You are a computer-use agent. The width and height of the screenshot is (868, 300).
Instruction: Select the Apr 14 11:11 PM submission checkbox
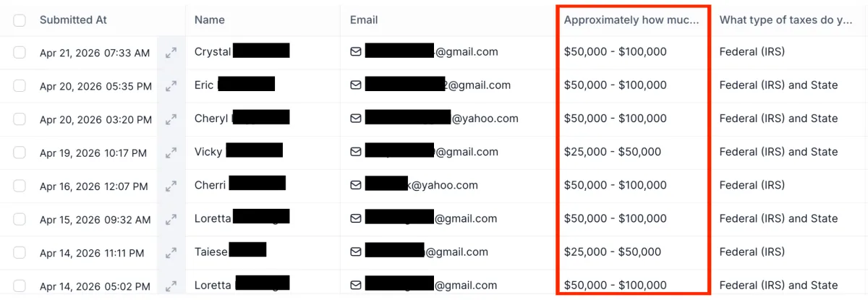pos(20,253)
